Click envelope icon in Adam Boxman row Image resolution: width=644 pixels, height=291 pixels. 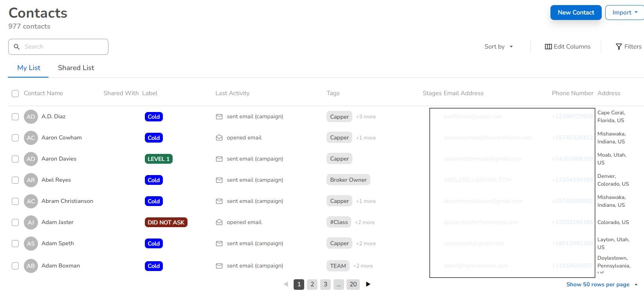[x=219, y=266]
